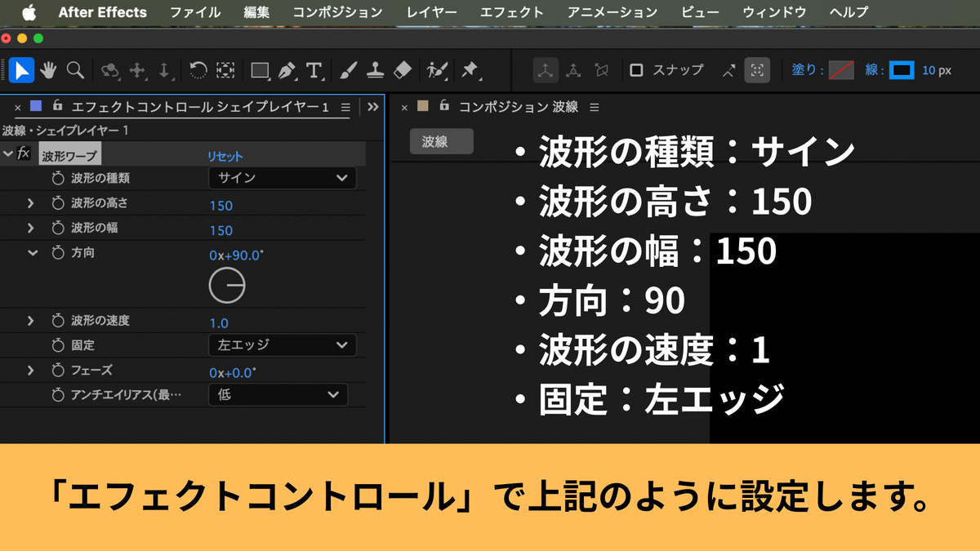980x551 pixels.
Task: Click the snap-to-edges extension icon beside スナップ
Action: point(728,70)
